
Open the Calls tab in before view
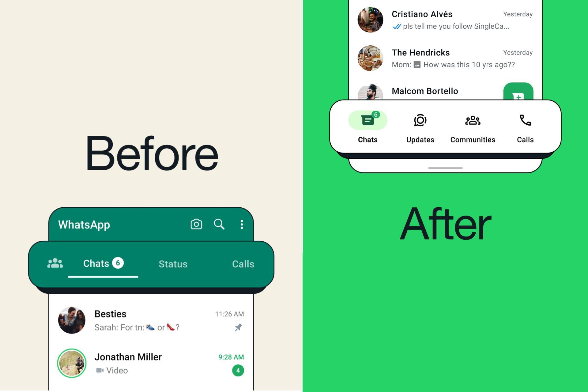coord(242,263)
